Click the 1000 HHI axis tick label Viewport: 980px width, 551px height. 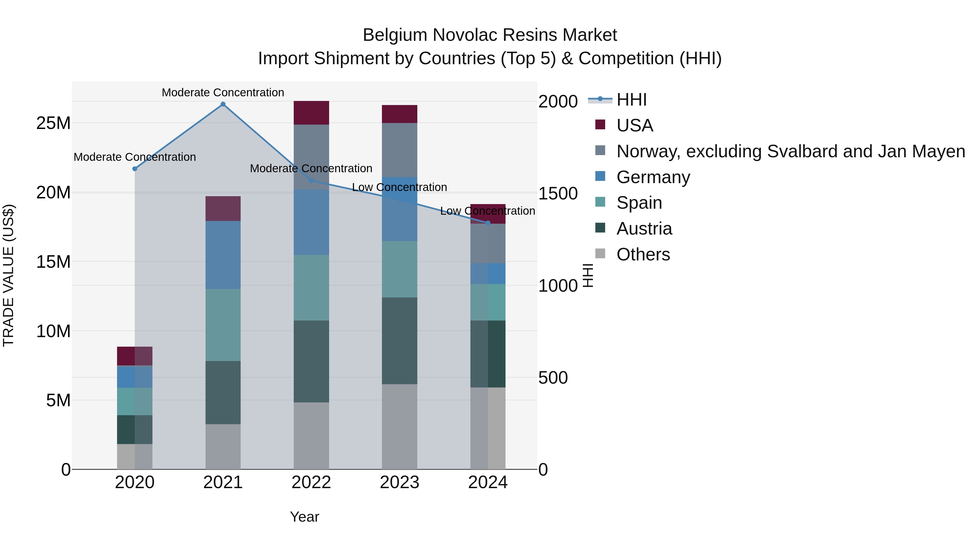point(558,286)
